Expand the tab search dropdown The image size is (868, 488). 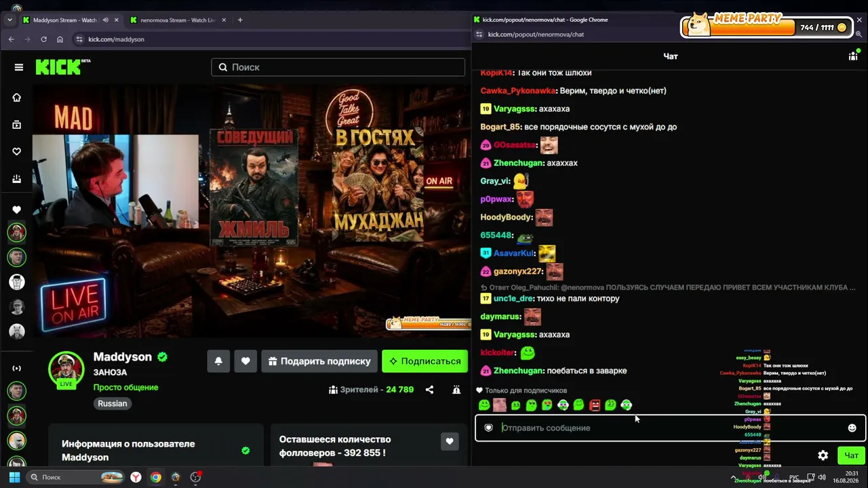(9, 20)
